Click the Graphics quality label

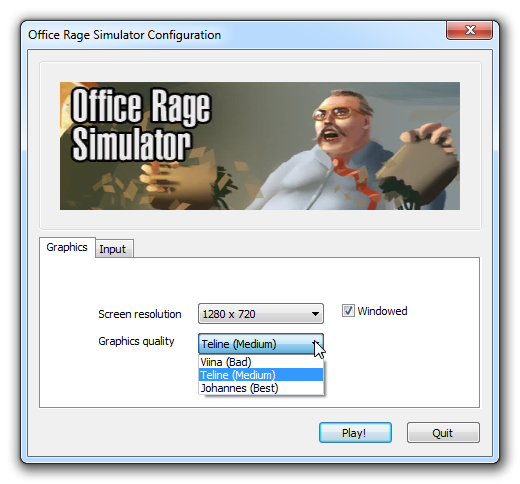(x=136, y=341)
